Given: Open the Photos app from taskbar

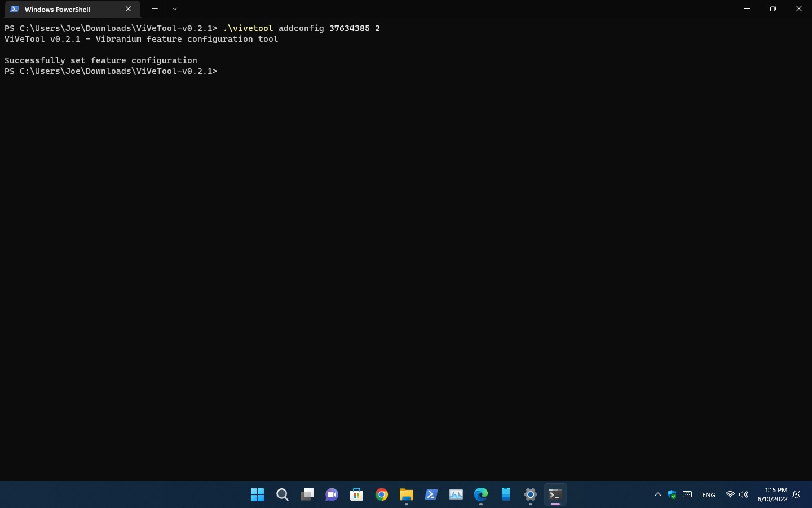Looking at the screenshot, I should [456, 494].
